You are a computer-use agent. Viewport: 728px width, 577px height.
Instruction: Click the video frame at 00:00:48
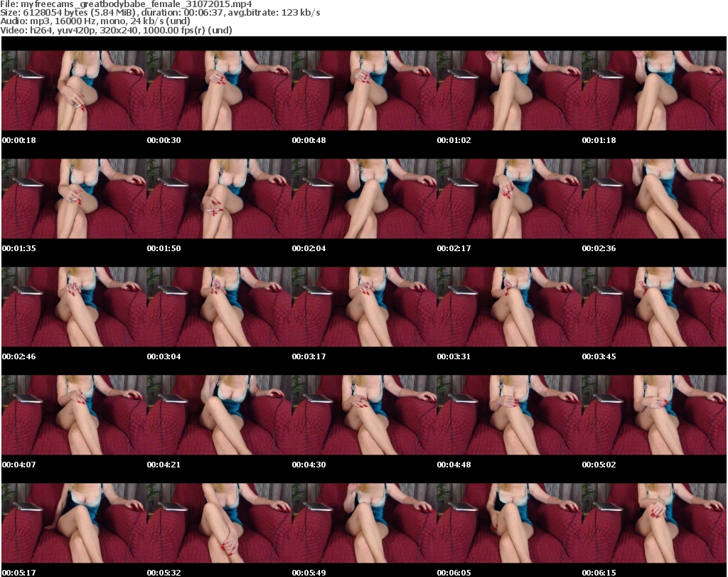pos(364,90)
